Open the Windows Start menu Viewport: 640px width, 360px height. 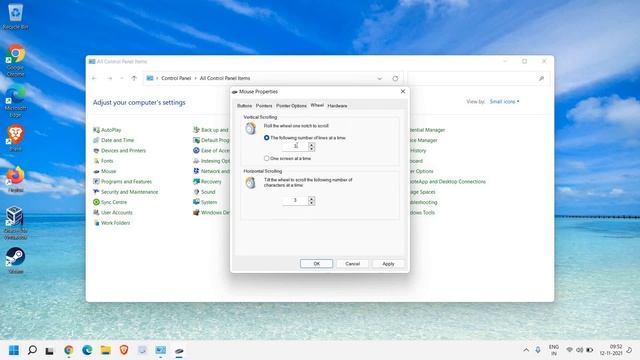[14, 350]
